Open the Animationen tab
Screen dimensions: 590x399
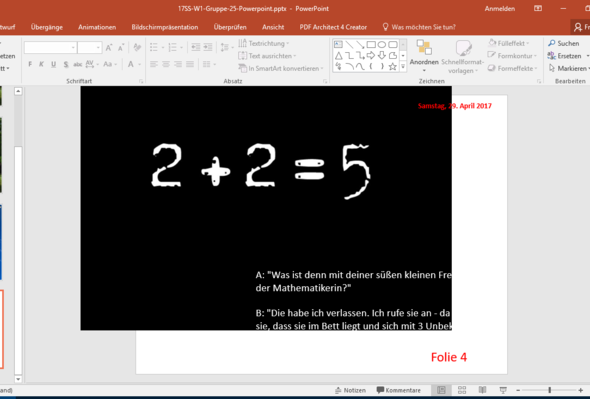(97, 27)
